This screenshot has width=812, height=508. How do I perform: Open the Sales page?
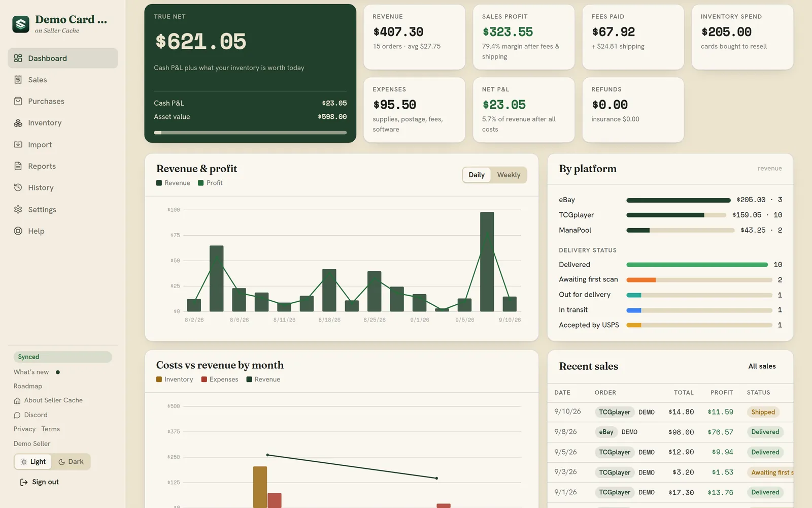click(x=63, y=80)
